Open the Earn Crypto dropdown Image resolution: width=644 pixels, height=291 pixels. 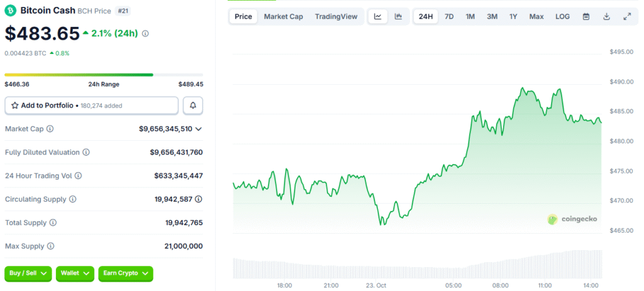click(x=125, y=273)
